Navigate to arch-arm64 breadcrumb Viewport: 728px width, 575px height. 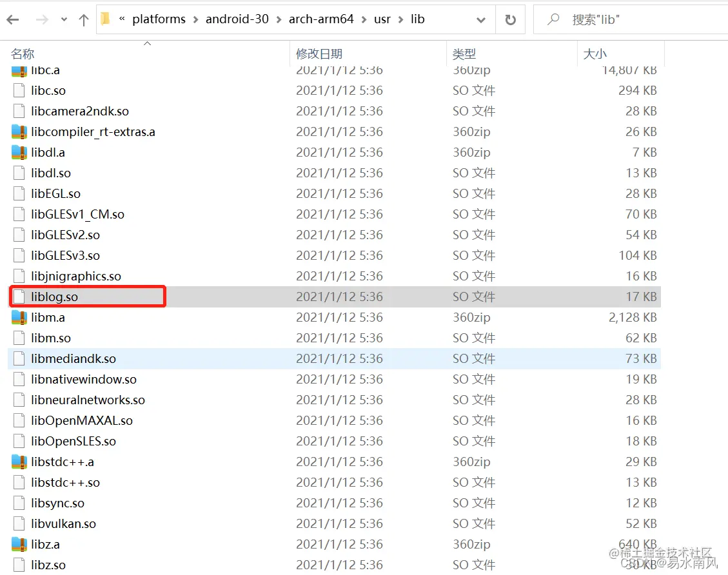[x=321, y=19]
